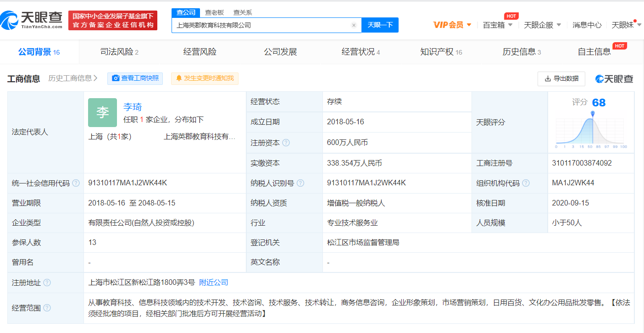Open the 经营状况 tab
This screenshot has width=644, height=333.
(361, 52)
